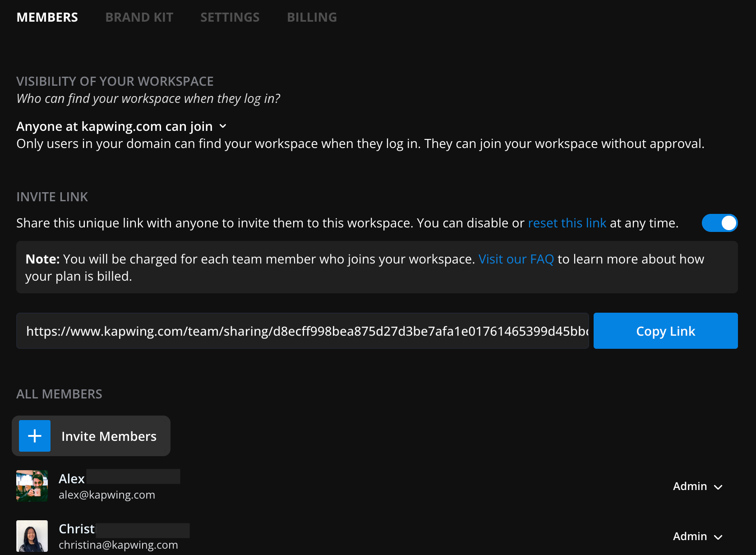Click the 'reset this link' hyperlink
This screenshot has height=555, width=756.
(567, 223)
